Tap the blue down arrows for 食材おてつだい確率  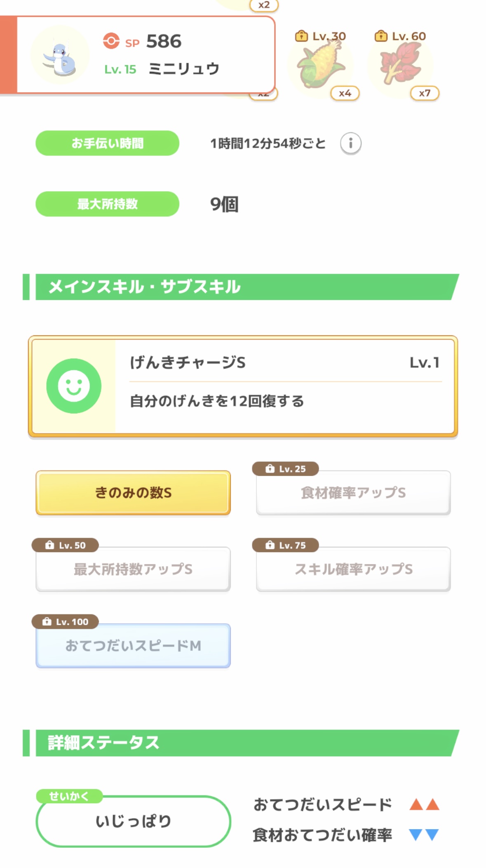[x=424, y=835]
